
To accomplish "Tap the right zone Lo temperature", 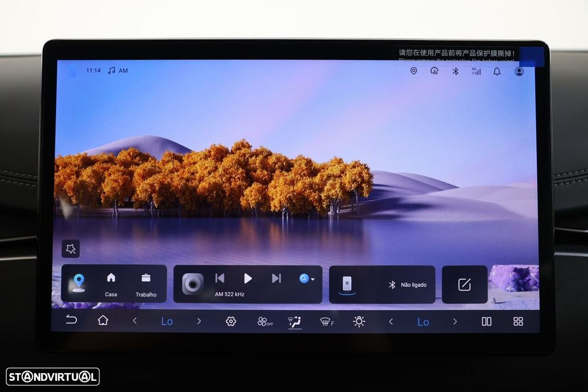I will 423,322.
